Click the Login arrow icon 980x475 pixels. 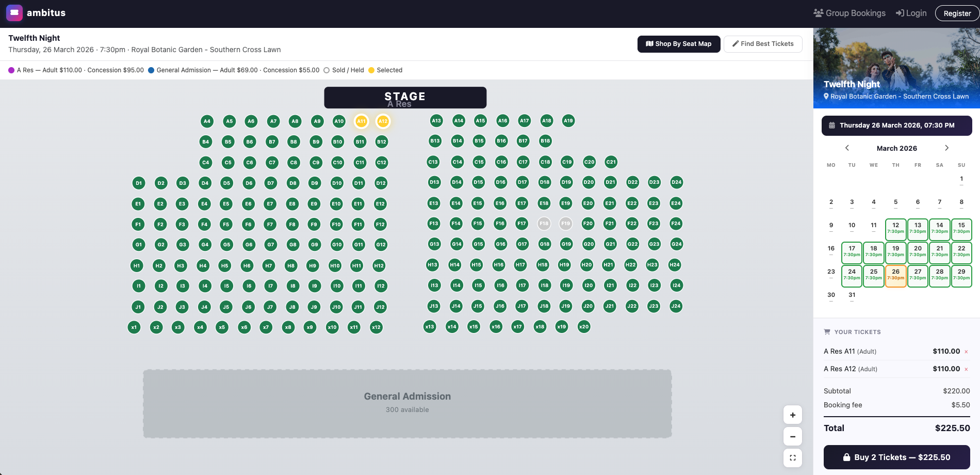click(899, 13)
